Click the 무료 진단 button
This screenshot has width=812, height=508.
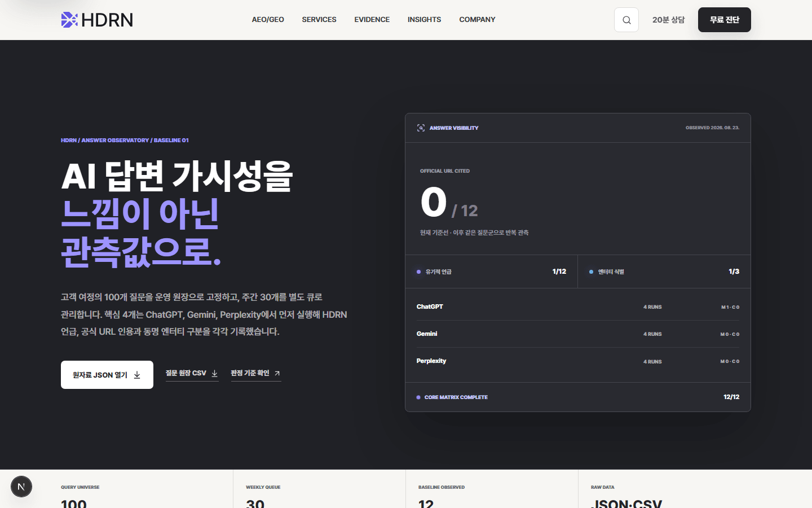(725, 20)
